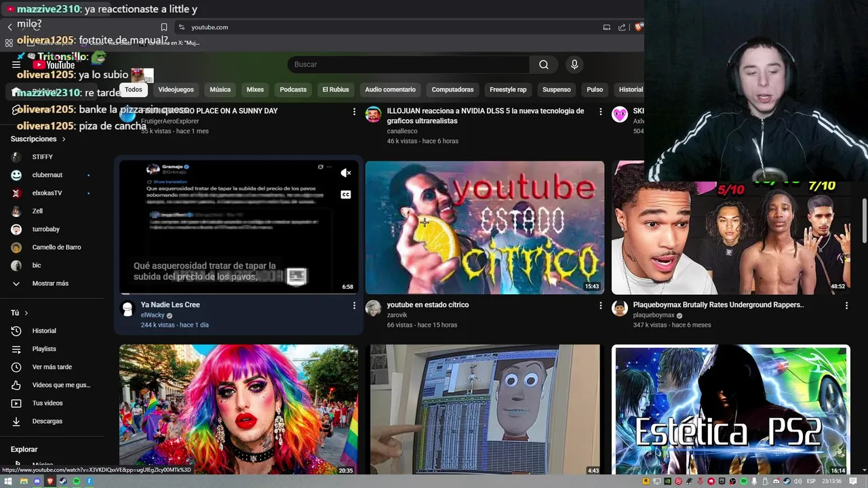Open liked videos thumbs-up icon
Viewport: 868px width, 488px height.
click(x=16, y=385)
